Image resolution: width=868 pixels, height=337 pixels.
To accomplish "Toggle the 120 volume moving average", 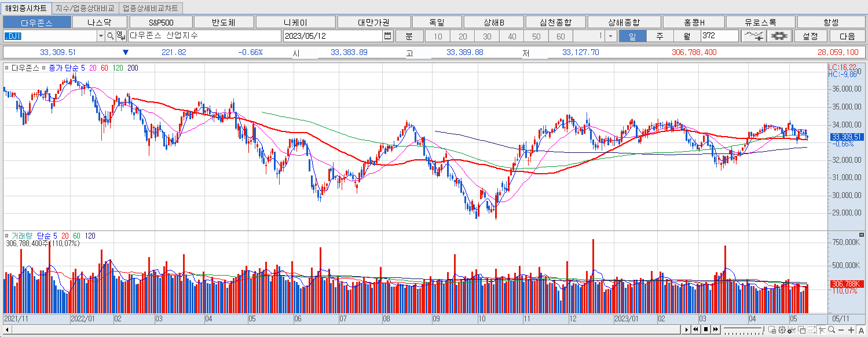I will (x=90, y=236).
